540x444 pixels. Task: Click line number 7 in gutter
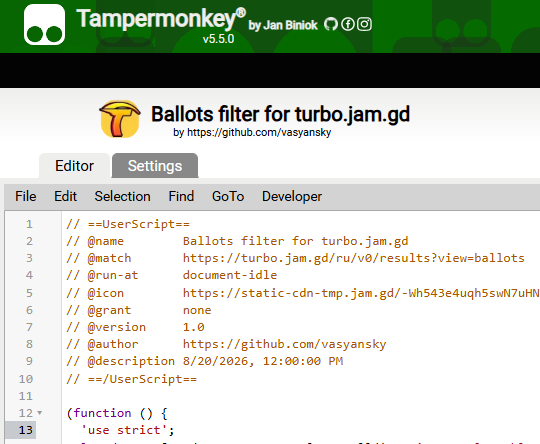(29, 327)
